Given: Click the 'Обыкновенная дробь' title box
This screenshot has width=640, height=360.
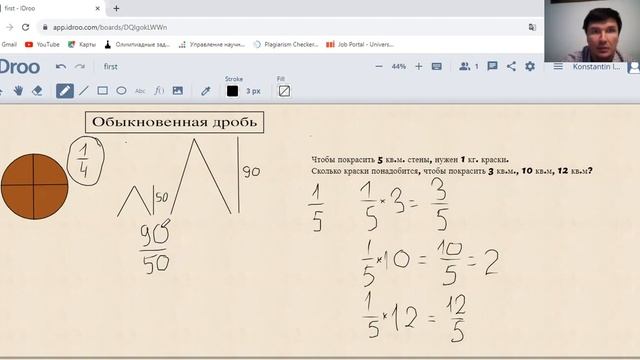Looking at the screenshot, I should [x=175, y=122].
